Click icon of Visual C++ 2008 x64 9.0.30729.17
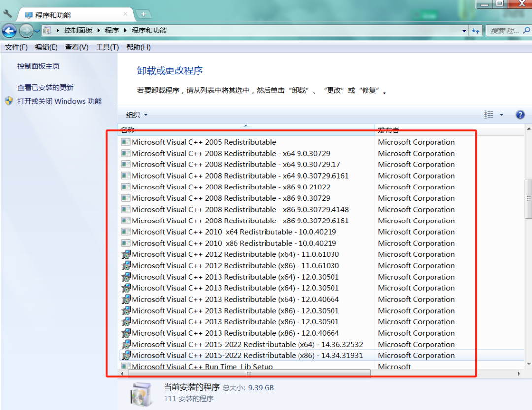This screenshot has width=532, height=410. (x=126, y=164)
